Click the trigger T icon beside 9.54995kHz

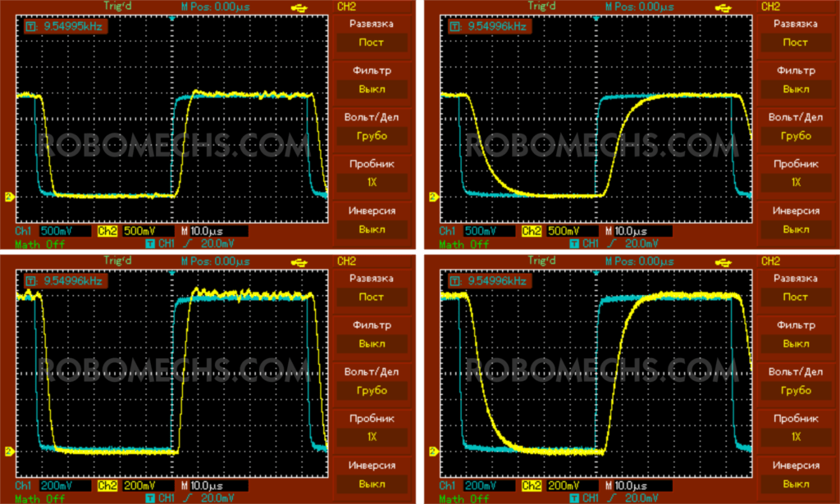pyautogui.click(x=32, y=25)
